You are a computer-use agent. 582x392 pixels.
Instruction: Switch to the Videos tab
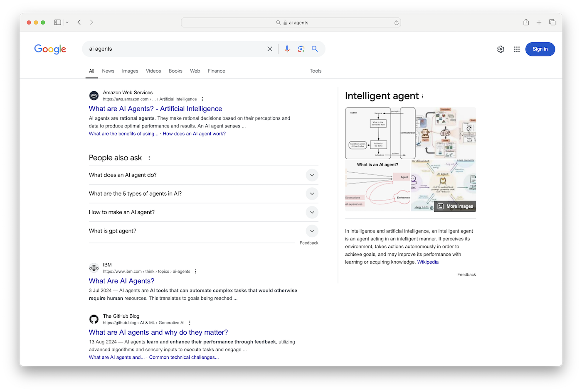tap(153, 71)
